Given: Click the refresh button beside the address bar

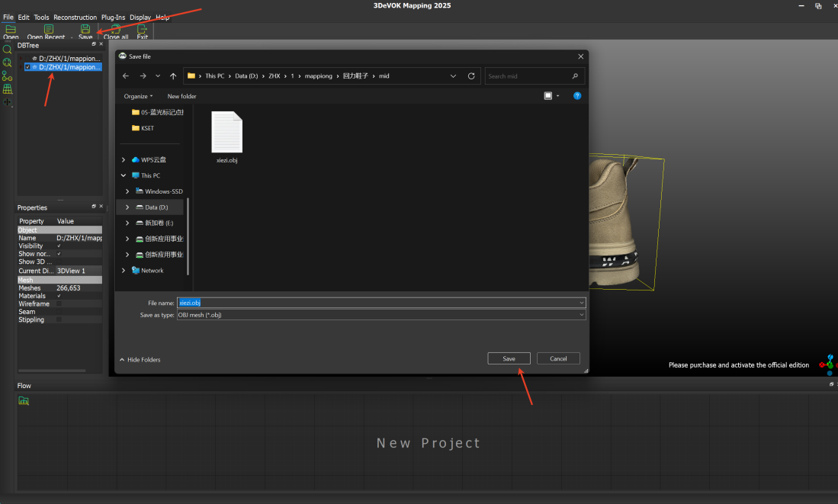Looking at the screenshot, I should pyautogui.click(x=471, y=76).
